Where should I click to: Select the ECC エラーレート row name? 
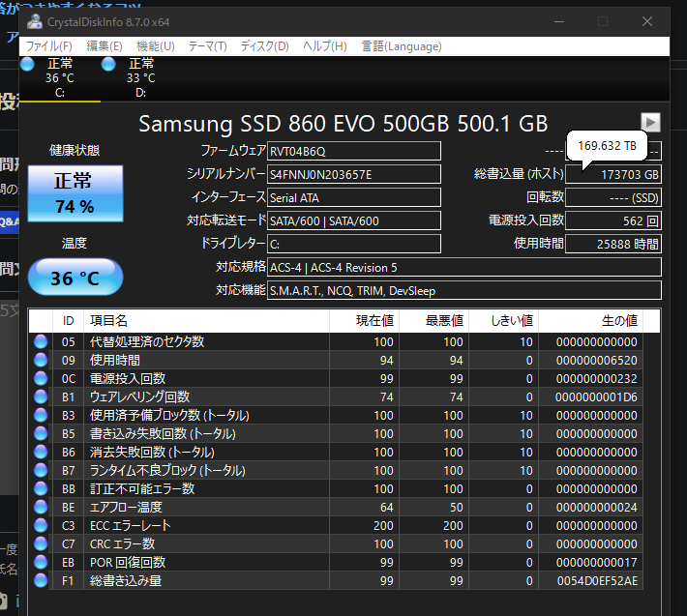point(130,525)
